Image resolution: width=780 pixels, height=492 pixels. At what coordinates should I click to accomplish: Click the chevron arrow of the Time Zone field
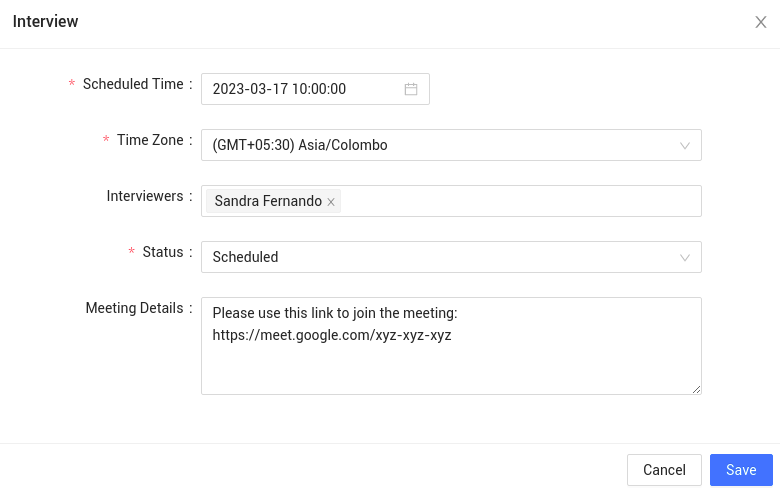point(685,146)
